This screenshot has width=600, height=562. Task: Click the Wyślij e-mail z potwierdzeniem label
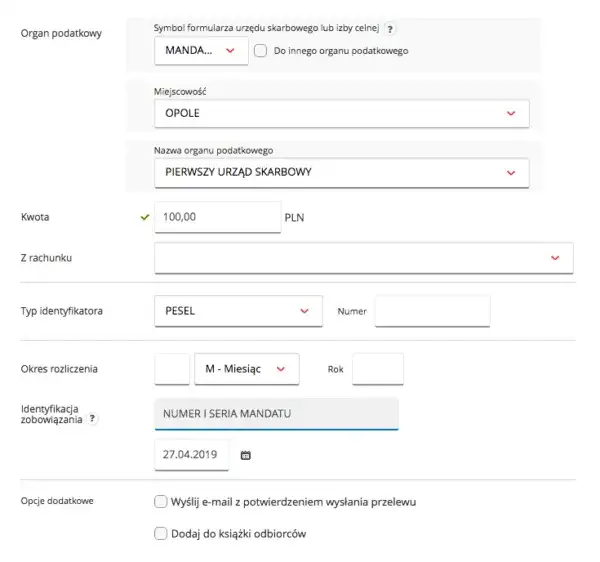click(x=293, y=501)
